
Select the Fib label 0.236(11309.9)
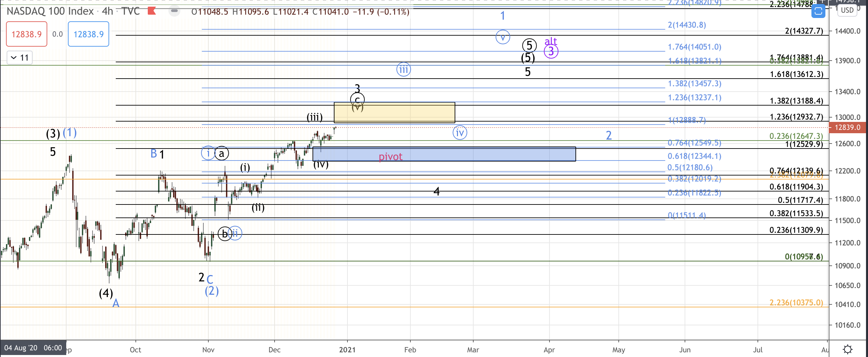[796, 230]
